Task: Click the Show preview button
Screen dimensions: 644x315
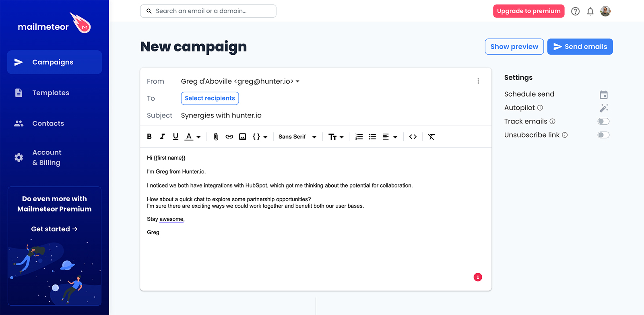Action: [514, 47]
